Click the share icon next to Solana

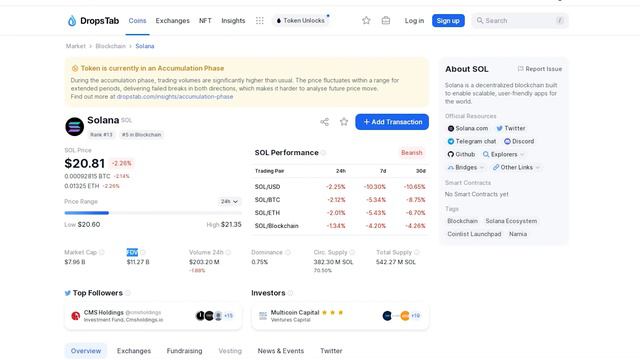(324, 122)
